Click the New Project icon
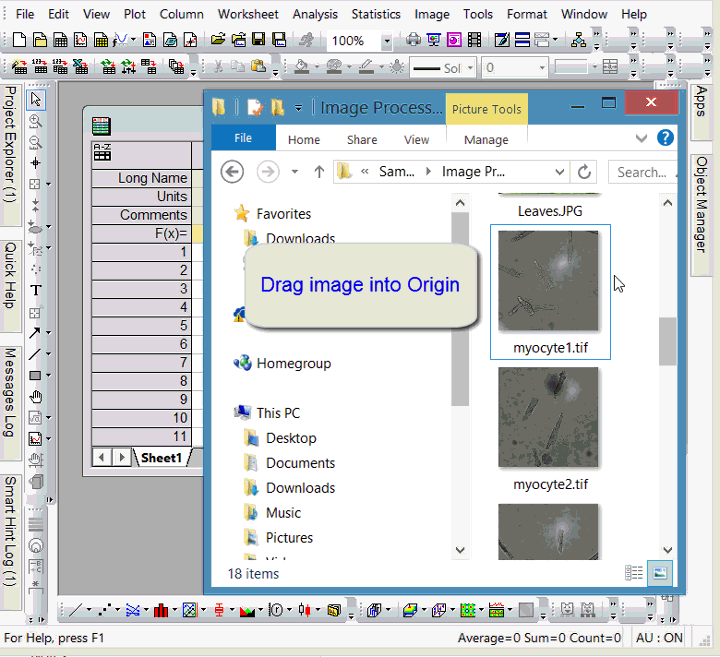The height and width of the screenshot is (657, 720). (x=19, y=41)
